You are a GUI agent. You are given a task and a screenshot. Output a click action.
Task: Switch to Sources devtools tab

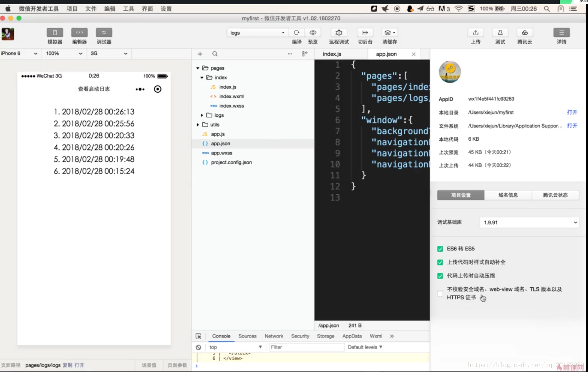(x=247, y=336)
